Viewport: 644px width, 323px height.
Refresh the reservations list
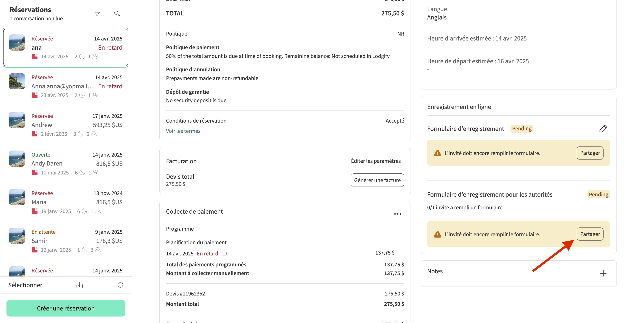120,285
